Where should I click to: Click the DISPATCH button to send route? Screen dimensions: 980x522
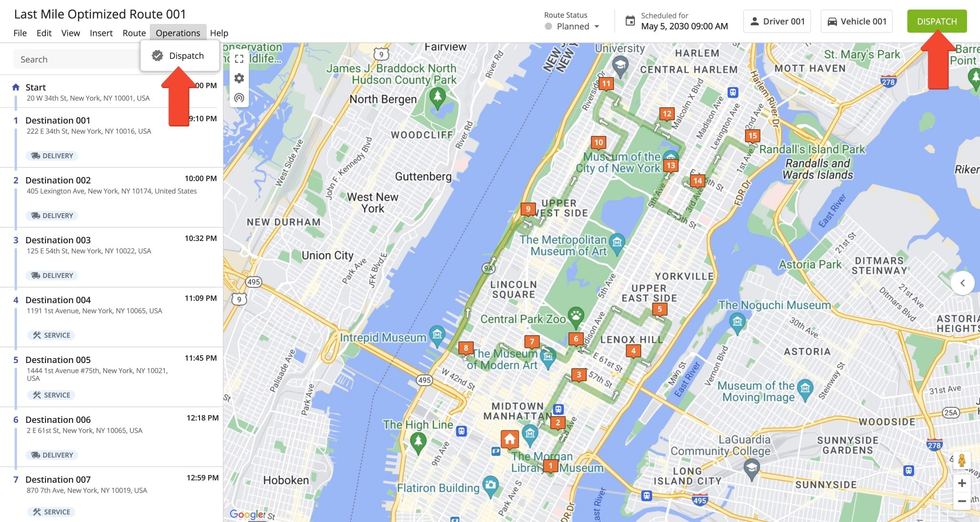936,21
